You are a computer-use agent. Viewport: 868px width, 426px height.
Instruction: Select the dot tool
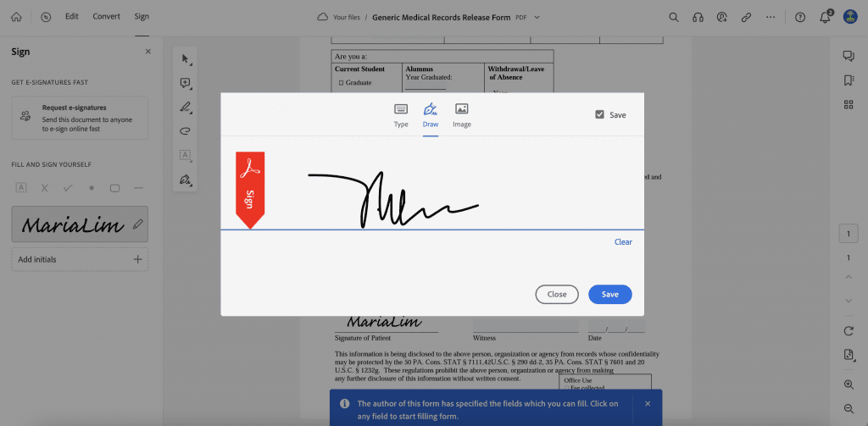tap(92, 188)
